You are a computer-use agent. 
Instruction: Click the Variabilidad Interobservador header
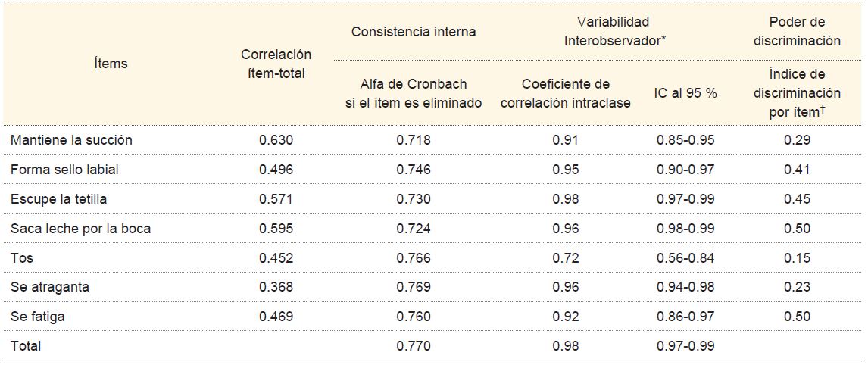point(614,32)
